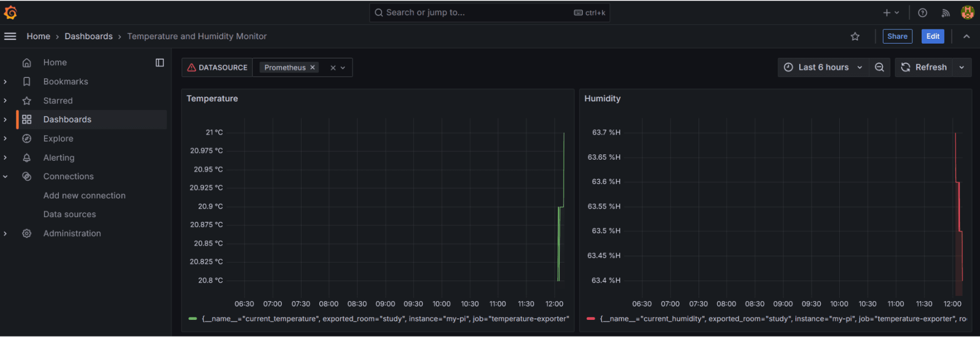The height and width of the screenshot is (337, 980).
Task: Open the Last 6 hours time picker
Action: 823,67
